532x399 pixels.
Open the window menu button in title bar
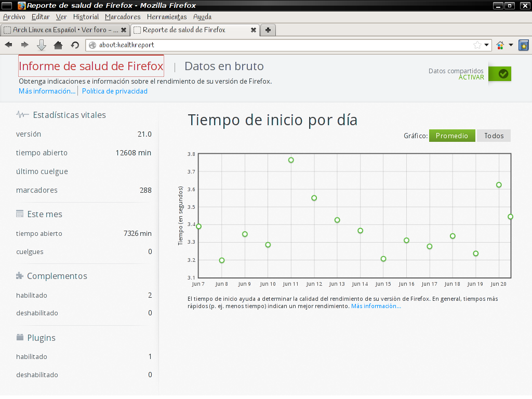pyautogui.click(x=7, y=5)
